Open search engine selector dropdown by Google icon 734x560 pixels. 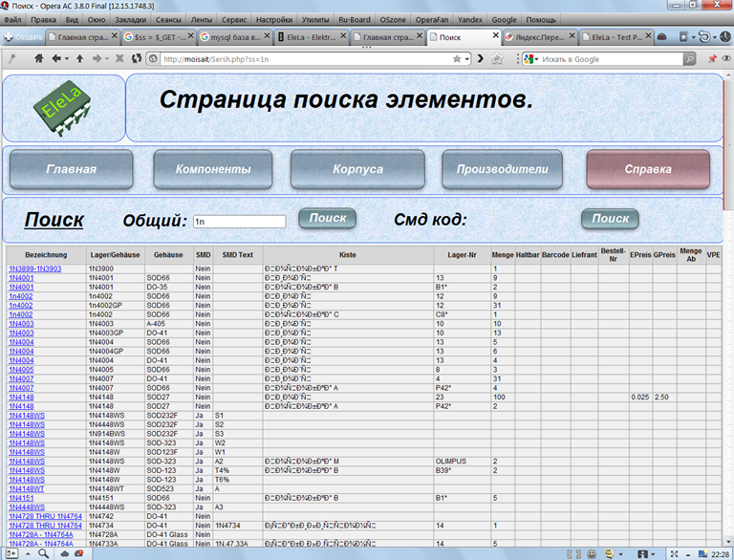pos(536,59)
